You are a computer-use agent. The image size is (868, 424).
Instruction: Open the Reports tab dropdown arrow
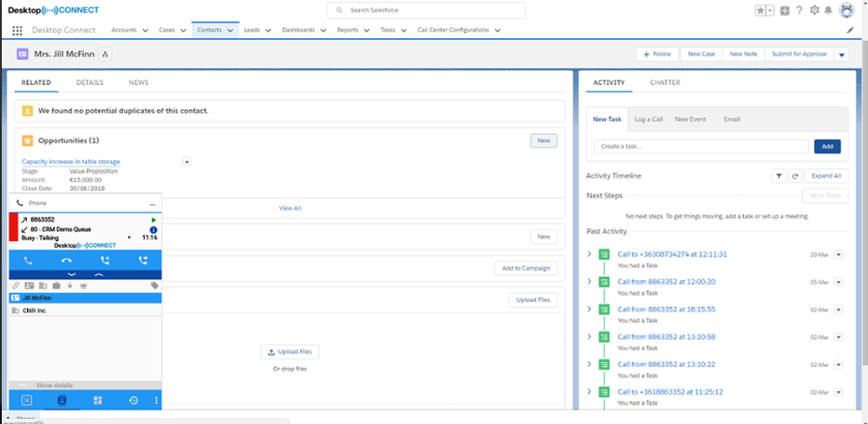pos(366,30)
